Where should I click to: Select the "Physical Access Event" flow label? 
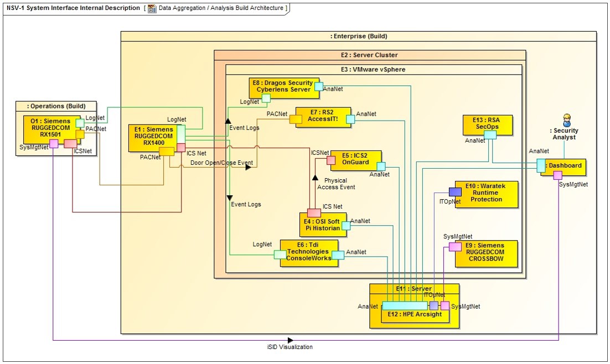coord(336,184)
